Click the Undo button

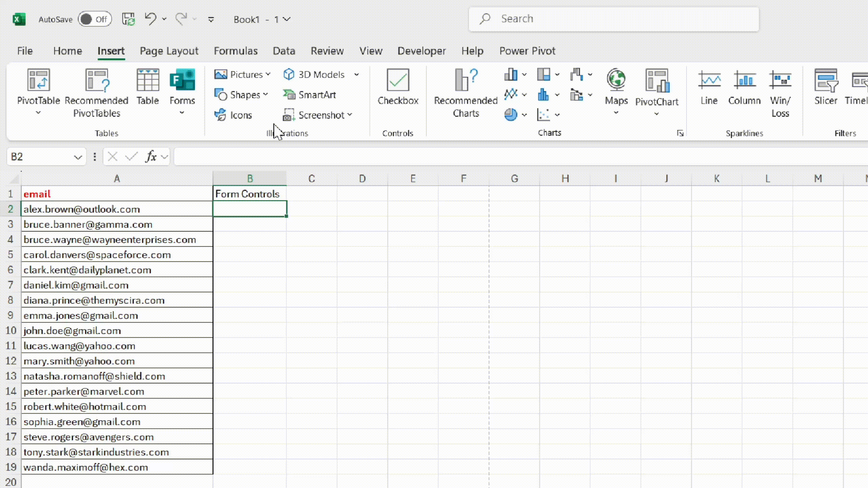pos(150,19)
